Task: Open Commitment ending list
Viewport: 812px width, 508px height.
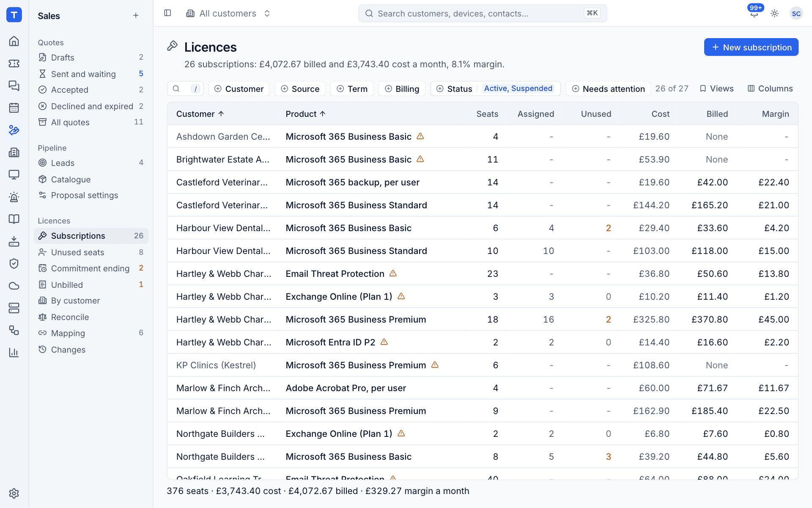Action: tap(91, 268)
